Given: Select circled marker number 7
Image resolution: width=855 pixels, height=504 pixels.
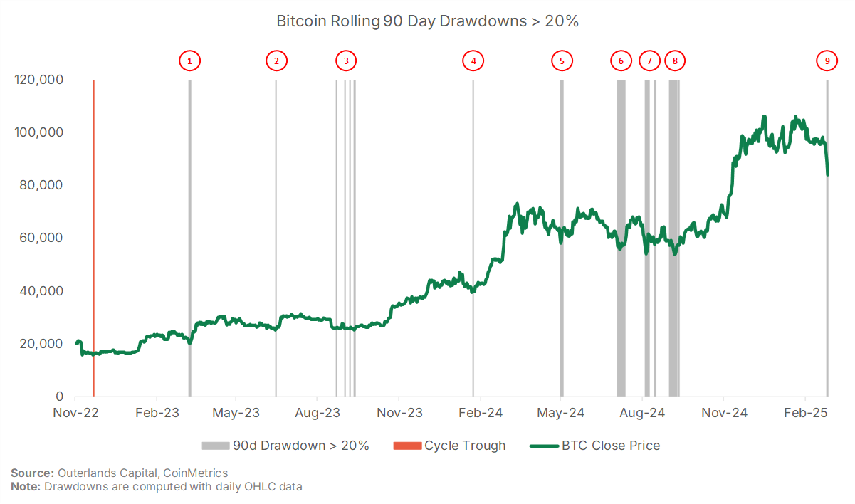Looking at the screenshot, I should [x=649, y=61].
